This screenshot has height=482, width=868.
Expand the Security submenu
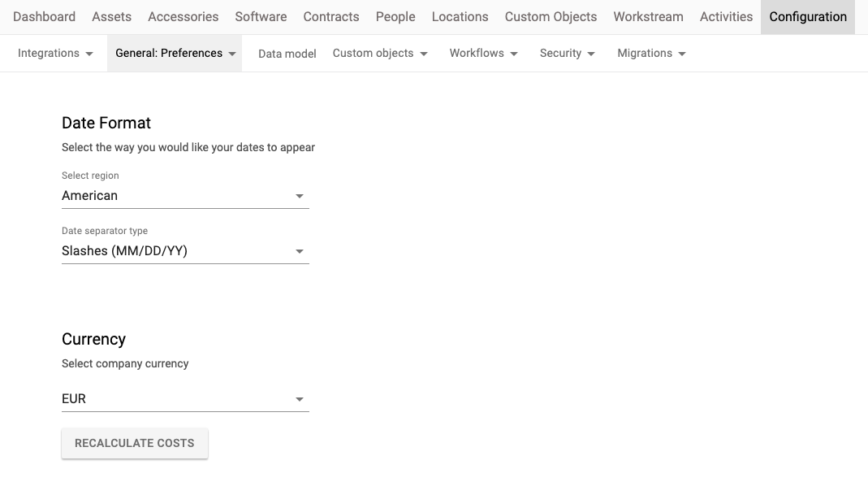(567, 53)
